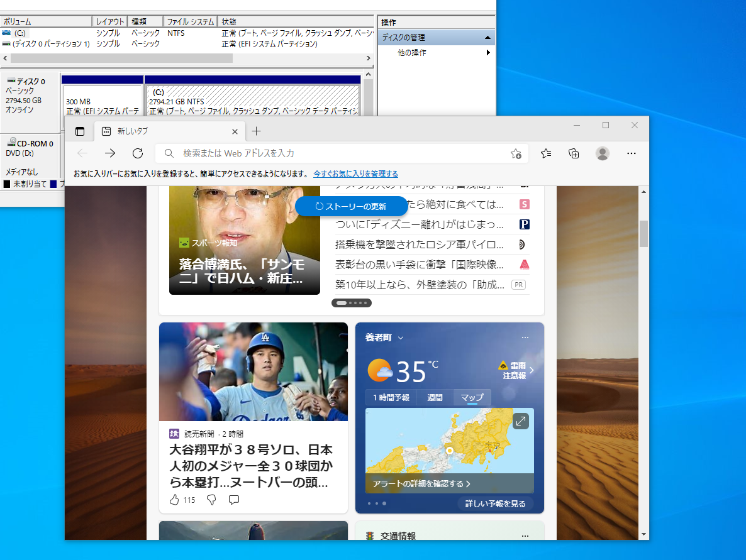Click the user profile avatar icon
Image resolution: width=746 pixels, height=560 pixels.
tap(603, 153)
